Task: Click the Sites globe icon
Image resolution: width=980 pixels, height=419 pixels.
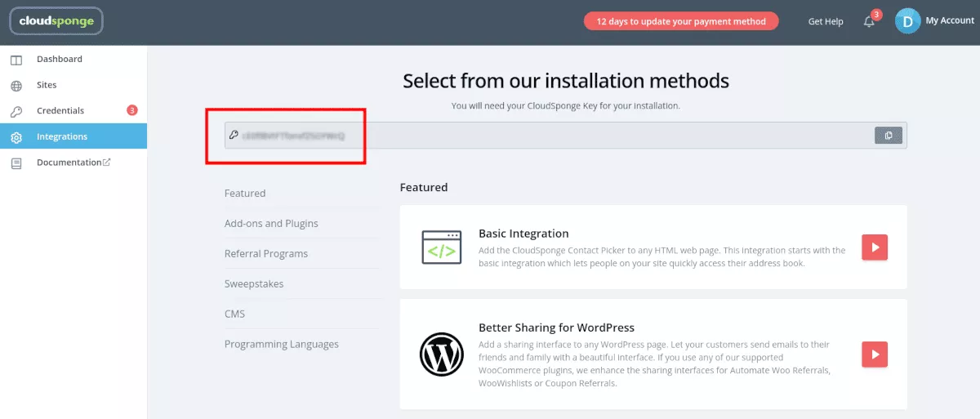Action: pyautogui.click(x=16, y=86)
